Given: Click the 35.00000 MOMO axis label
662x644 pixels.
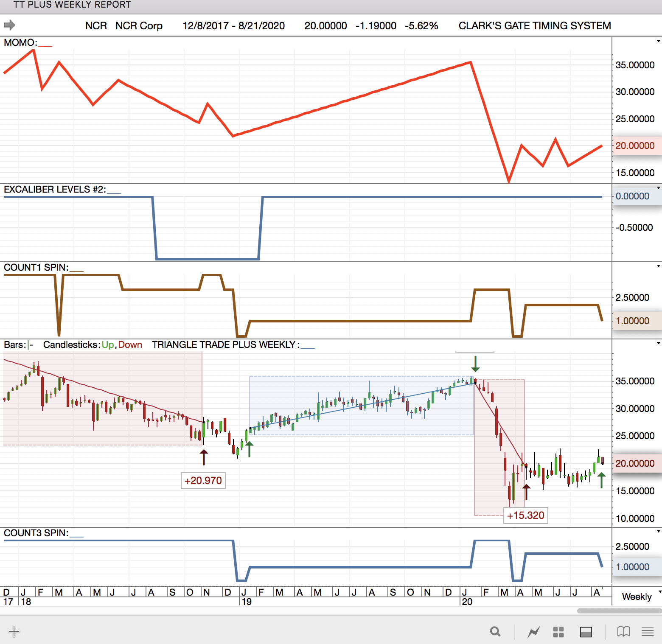Looking at the screenshot, I should 635,65.
